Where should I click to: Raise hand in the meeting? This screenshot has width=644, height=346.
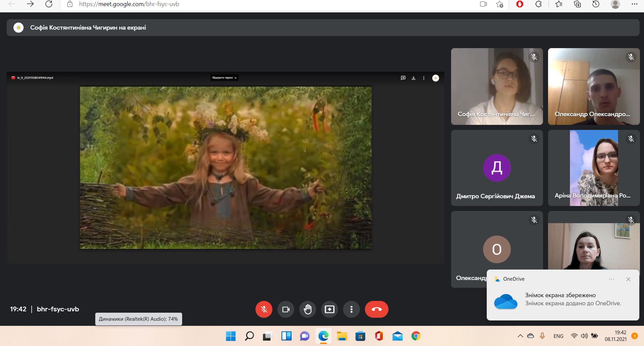pos(308,309)
